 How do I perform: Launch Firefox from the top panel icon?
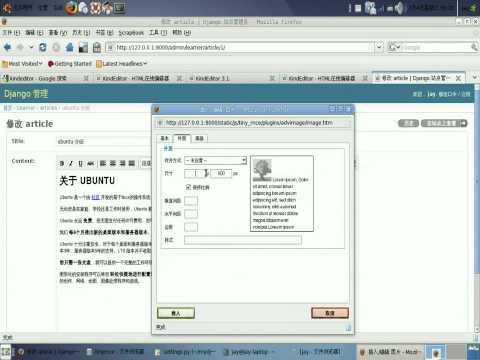[x=71, y=8]
